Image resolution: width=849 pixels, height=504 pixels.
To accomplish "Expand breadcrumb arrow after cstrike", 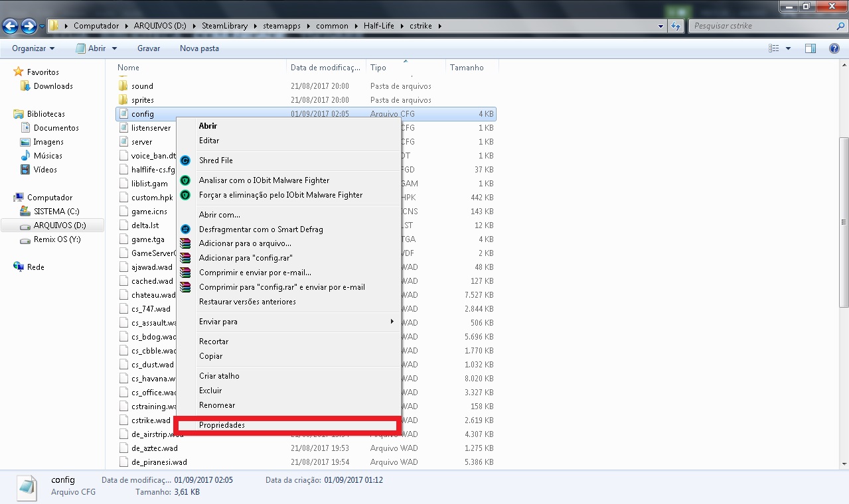I will [439, 26].
